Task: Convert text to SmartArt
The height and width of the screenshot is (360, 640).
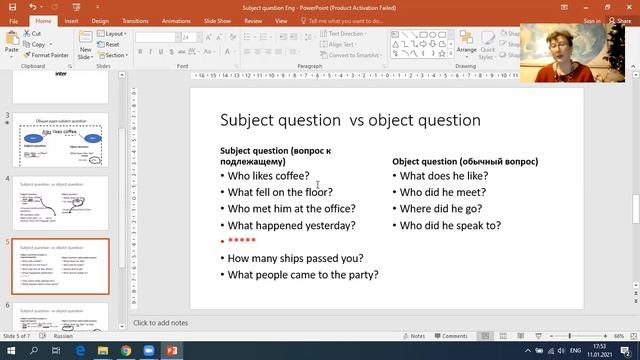Action: (351, 55)
